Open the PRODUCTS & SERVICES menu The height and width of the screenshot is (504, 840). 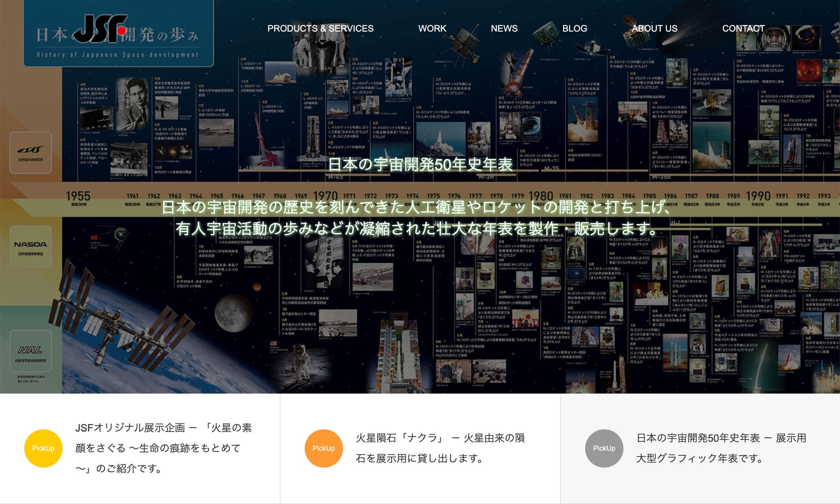(320, 28)
